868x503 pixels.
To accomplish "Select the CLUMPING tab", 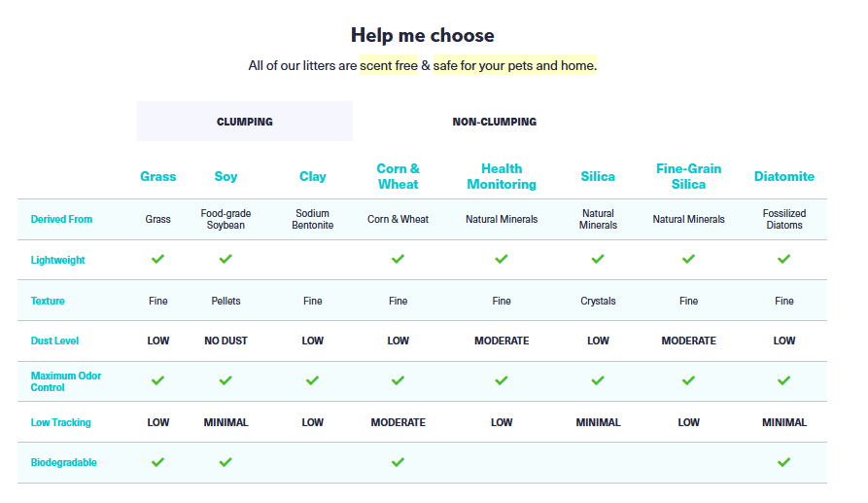I will [244, 122].
